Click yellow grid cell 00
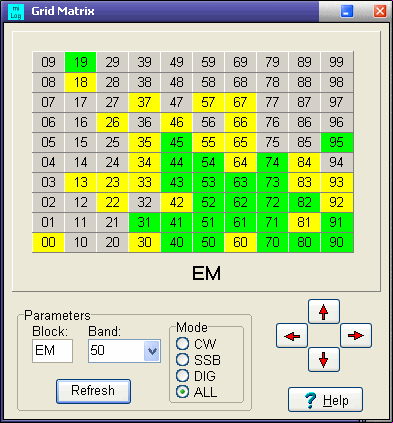 point(48,242)
